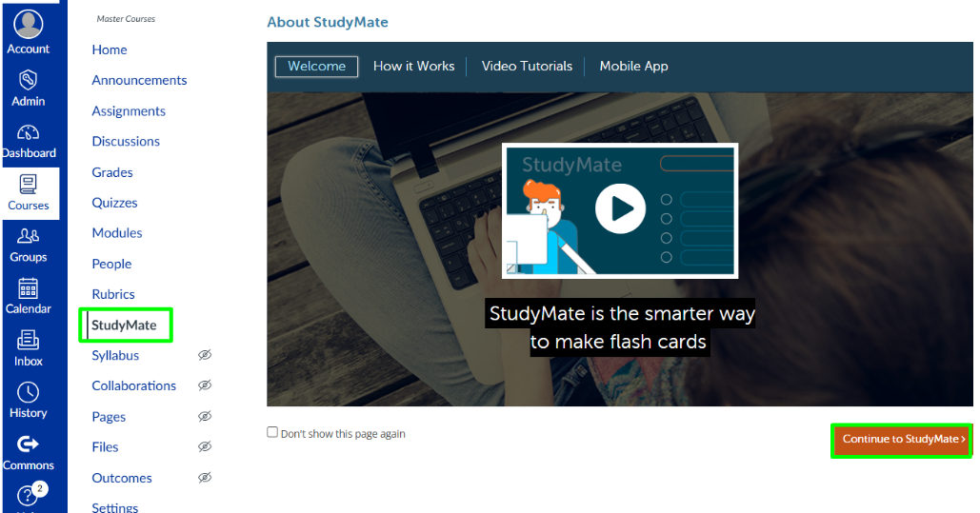
Task: Navigate to Modules in course menu
Action: [x=117, y=233]
